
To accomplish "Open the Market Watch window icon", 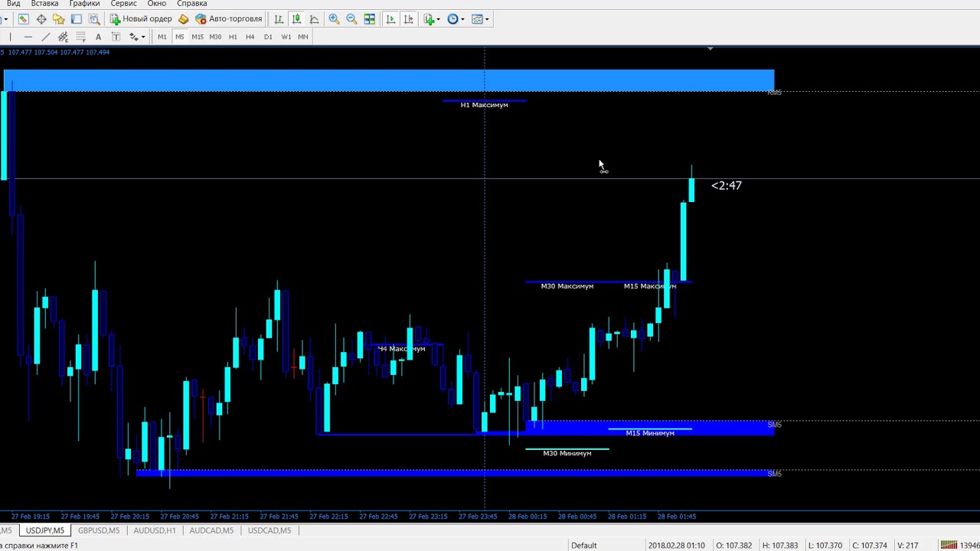I will (x=23, y=19).
